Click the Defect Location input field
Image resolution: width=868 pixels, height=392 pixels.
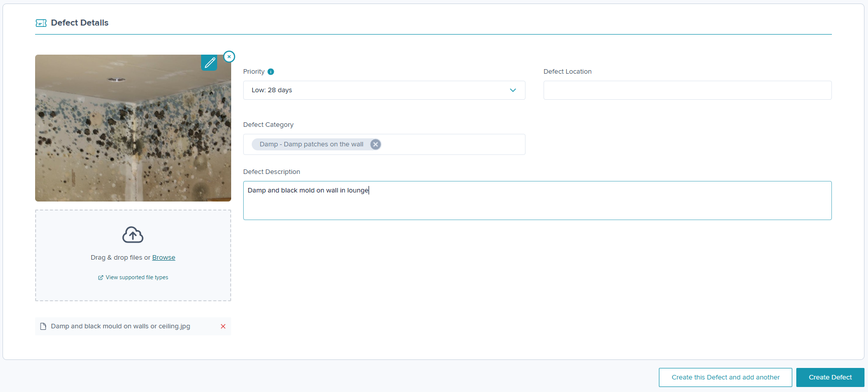click(x=687, y=90)
